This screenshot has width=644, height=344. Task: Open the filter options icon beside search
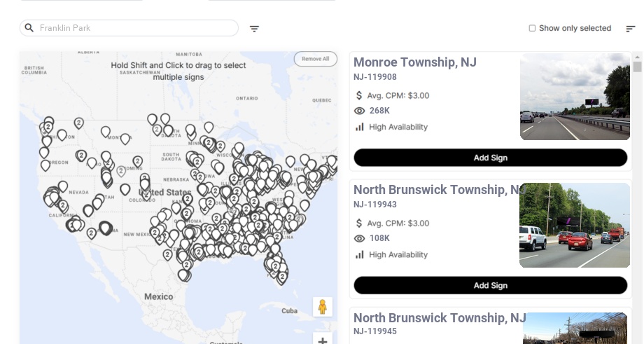coord(255,29)
